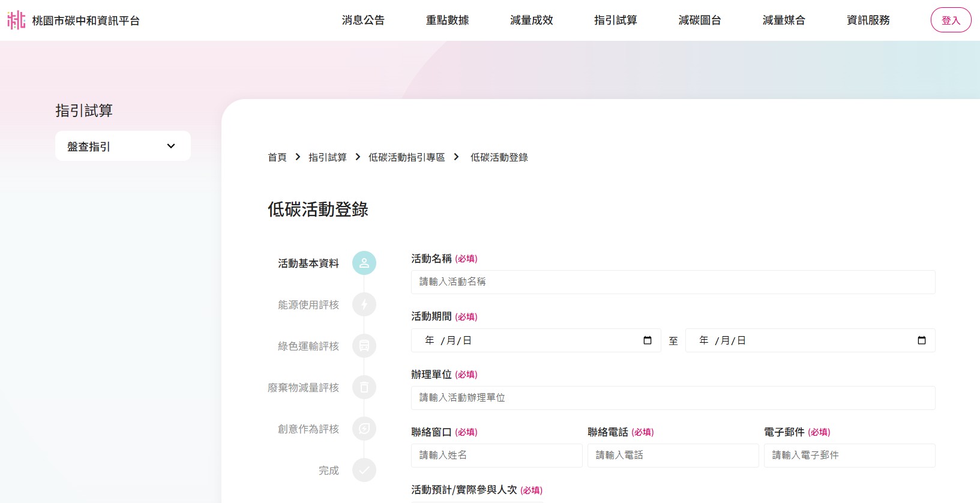Image resolution: width=980 pixels, height=503 pixels.
Task: Click the 創意作為評核 step icon
Action: pyautogui.click(x=364, y=429)
